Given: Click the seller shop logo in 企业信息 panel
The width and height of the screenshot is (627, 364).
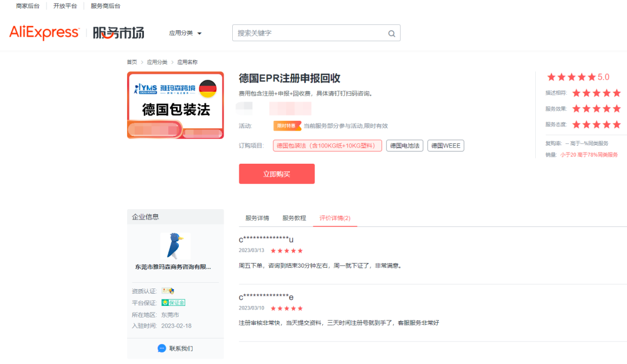Looking at the screenshot, I should coord(175,246).
